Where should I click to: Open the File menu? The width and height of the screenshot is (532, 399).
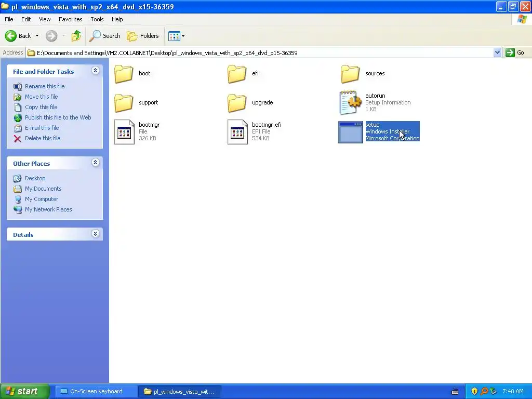[x=9, y=19]
